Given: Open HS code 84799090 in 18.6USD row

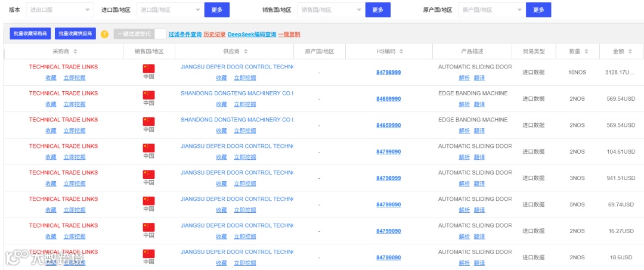Looking at the screenshot, I should click(389, 257).
